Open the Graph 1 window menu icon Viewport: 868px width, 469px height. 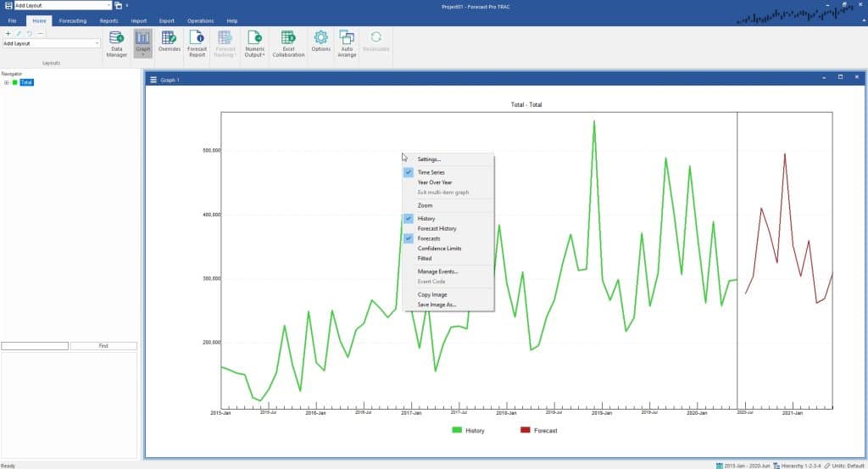pyautogui.click(x=153, y=80)
